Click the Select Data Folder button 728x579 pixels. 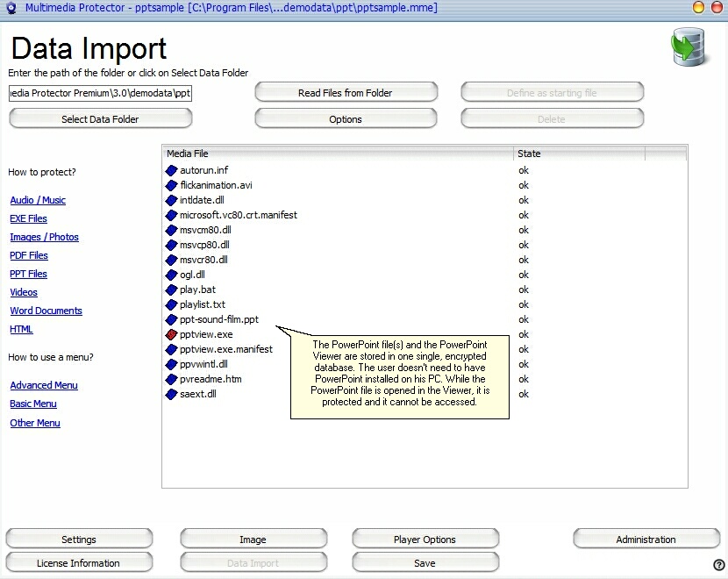coord(100,119)
